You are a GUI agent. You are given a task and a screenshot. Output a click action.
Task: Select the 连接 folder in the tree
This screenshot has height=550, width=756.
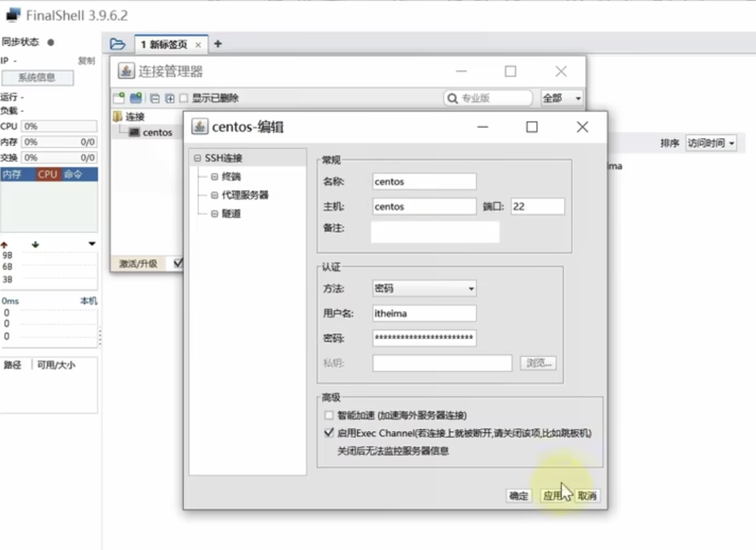click(x=129, y=117)
